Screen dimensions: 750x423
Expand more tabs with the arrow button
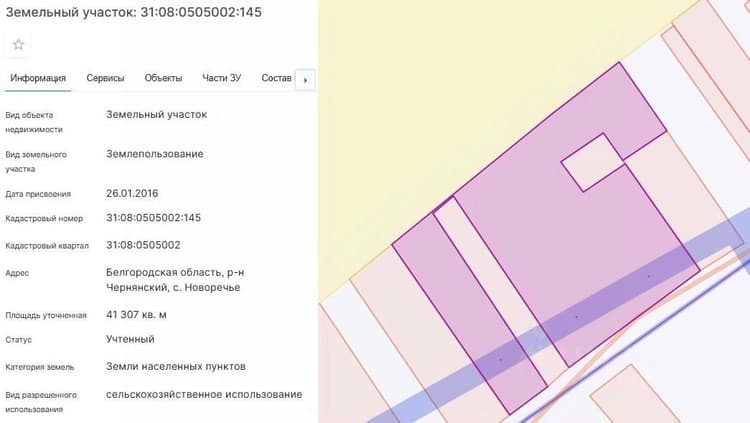[x=305, y=80]
